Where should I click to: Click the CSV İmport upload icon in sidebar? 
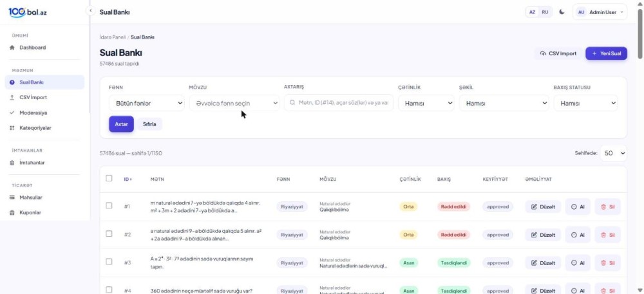point(12,98)
